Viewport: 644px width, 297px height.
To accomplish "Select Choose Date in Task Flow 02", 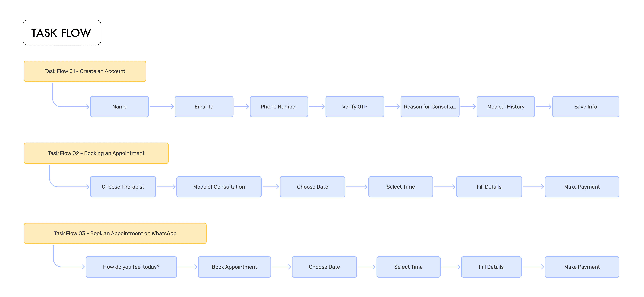I will (312, 187).
